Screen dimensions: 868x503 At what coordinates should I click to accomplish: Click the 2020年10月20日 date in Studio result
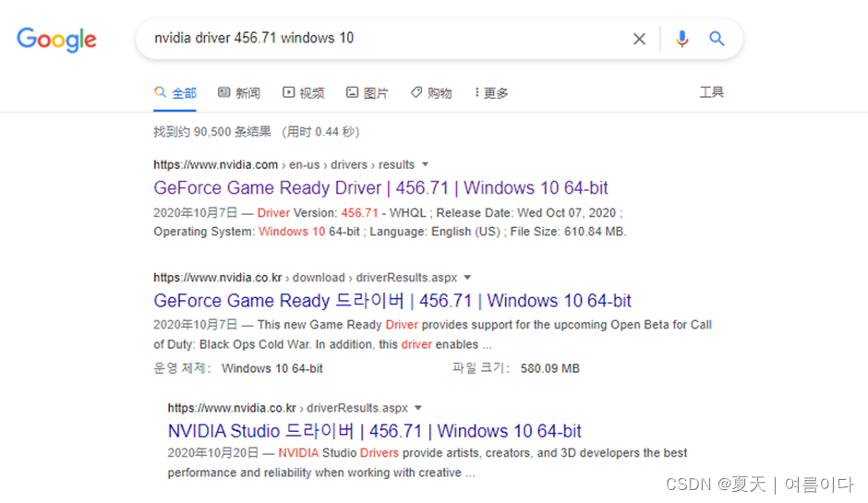(213, 452)
